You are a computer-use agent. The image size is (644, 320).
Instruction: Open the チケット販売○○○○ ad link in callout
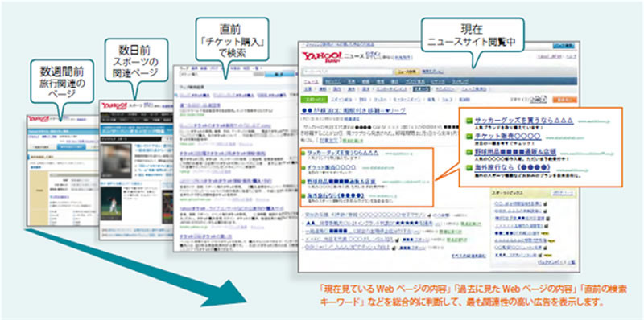tap(508, 136)
